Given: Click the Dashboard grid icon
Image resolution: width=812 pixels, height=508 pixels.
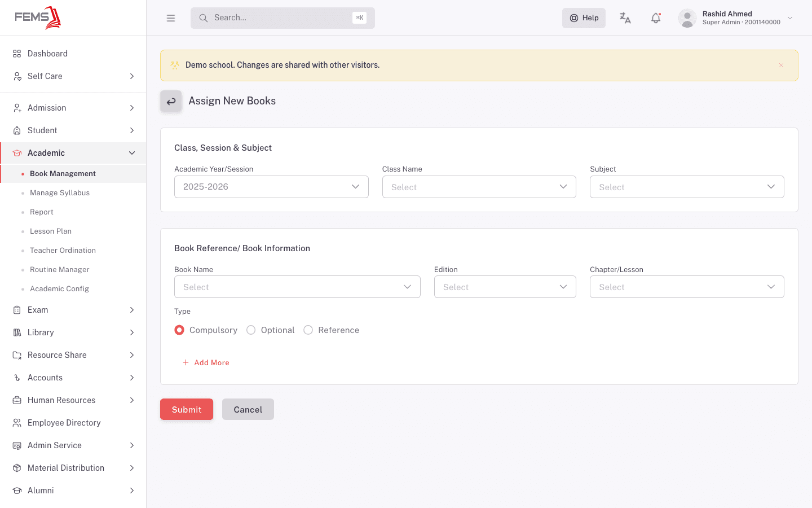Looking at the screenshot, I should click(x=17, y=54).
